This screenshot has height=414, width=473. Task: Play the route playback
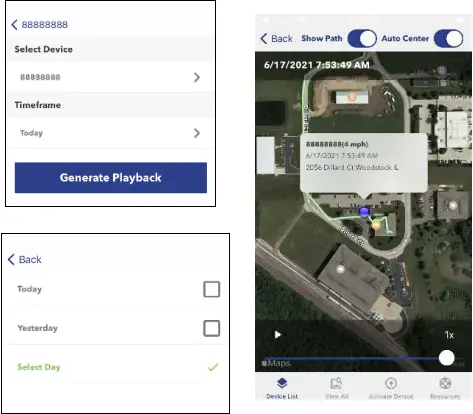(277, 335)
